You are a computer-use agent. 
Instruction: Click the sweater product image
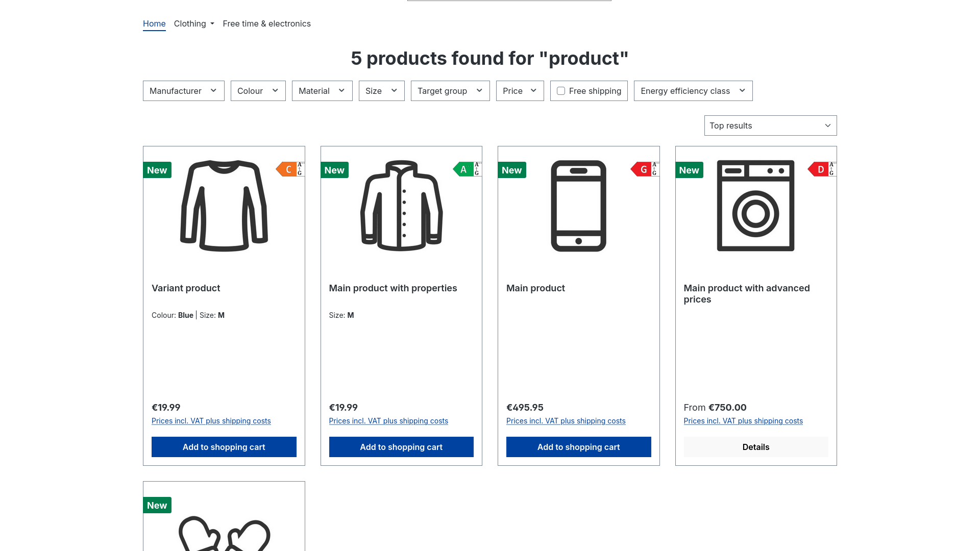tap(224, 206)
